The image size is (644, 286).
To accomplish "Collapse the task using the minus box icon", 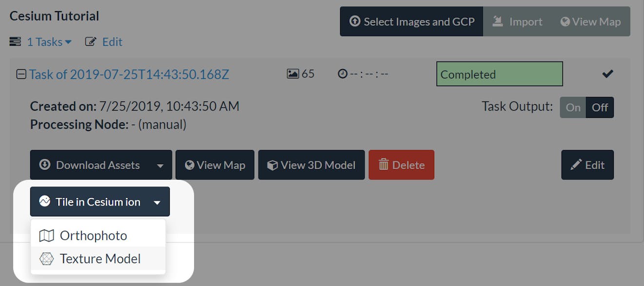I will click(x=21, y=75).
